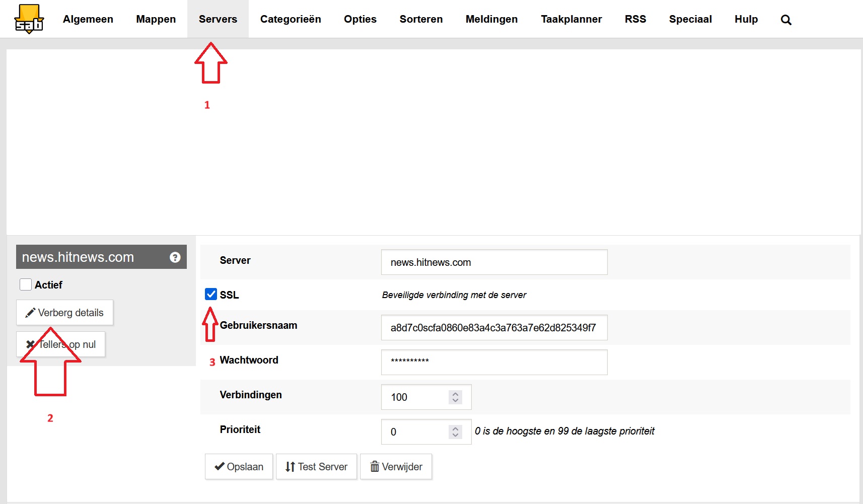The width and height of the screenshot is (863, 504).
Task: Open the search magnifier icon
Action: click(x=785, y=20)
